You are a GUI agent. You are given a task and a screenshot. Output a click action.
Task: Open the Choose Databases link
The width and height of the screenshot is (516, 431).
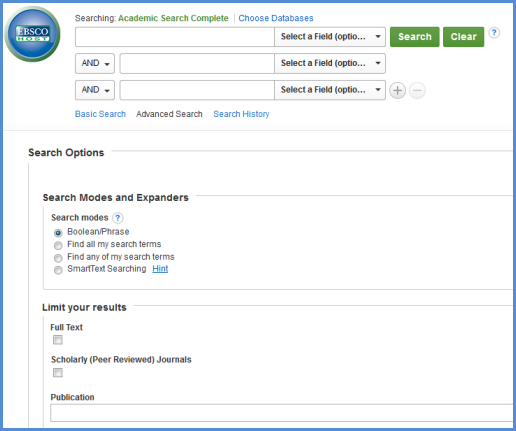point(276,18)
